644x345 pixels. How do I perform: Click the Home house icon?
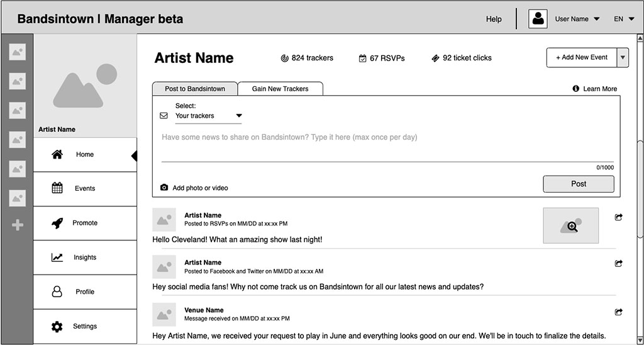coord(57,155)
